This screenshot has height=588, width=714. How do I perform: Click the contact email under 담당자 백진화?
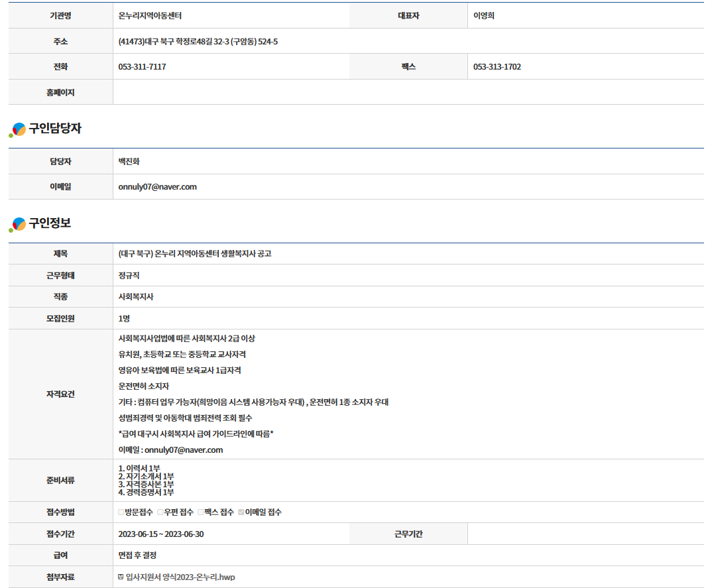157,187
